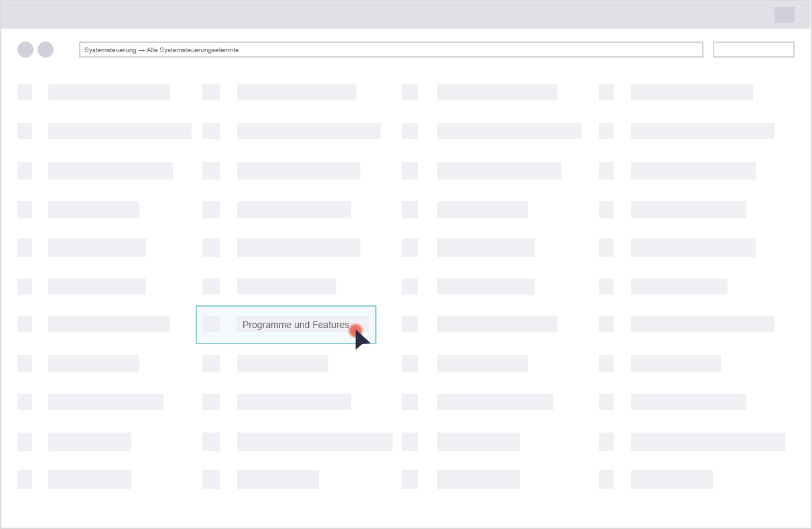Click the icon beside Programme und Features
The width and height of the screenshot is (812, 529).
click(x=211, y=324)
